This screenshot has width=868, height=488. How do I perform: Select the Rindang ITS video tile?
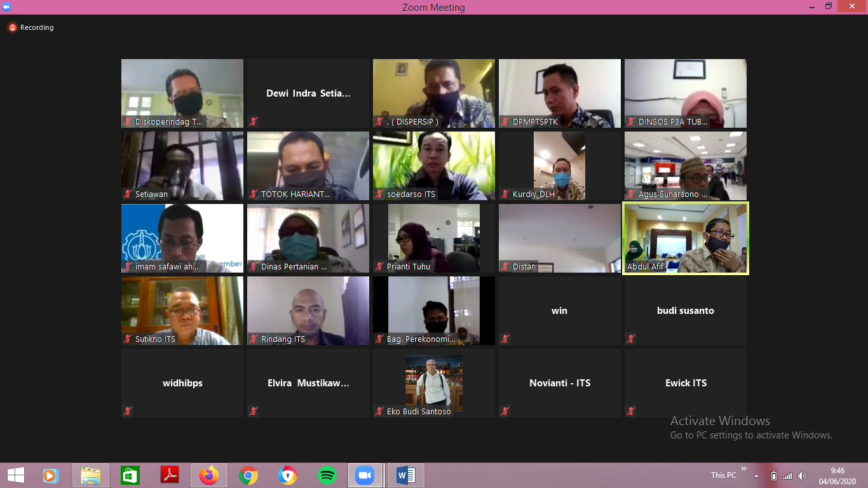308,310
